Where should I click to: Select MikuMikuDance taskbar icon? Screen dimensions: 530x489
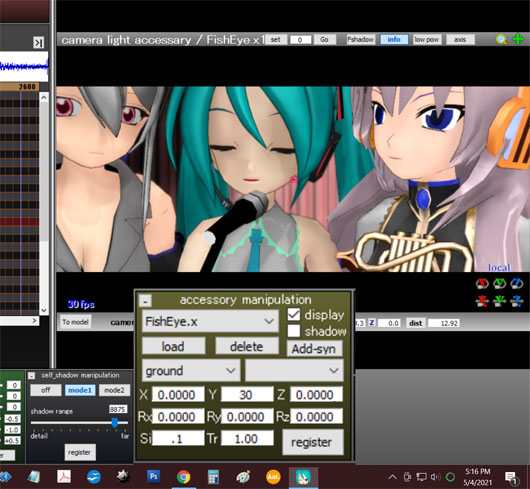[x=303, y=477]
